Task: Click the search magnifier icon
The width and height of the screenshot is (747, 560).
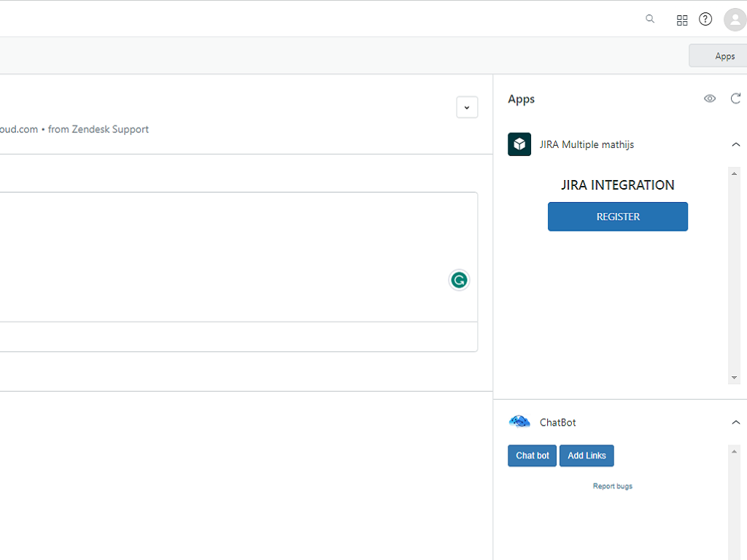Action: pos(650,19)
